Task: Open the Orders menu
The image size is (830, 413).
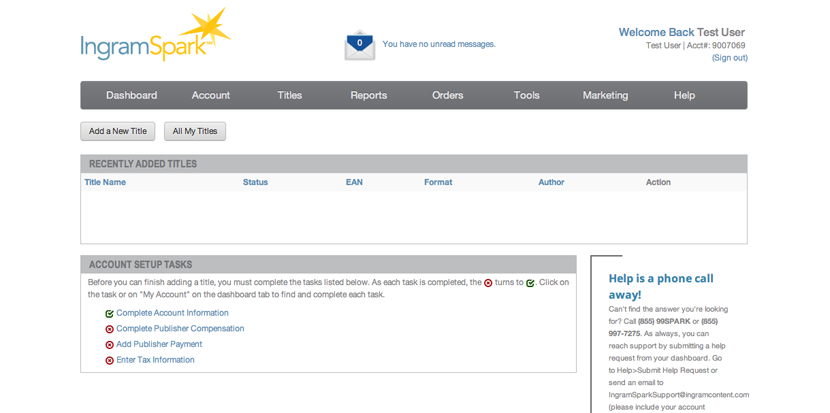Action: 447,95
